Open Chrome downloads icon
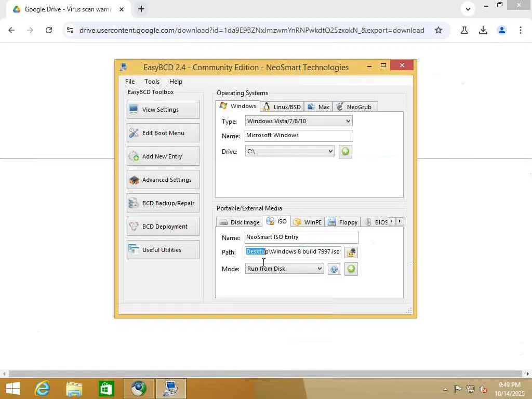Image resolution: width=532 pixels, height=399 pixels. tap(483, 30)
